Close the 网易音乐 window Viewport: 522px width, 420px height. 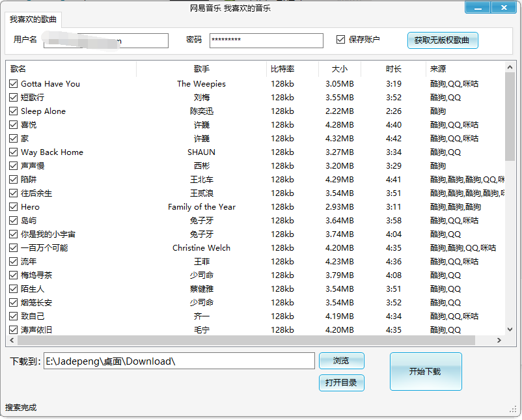tap(504, 8)
